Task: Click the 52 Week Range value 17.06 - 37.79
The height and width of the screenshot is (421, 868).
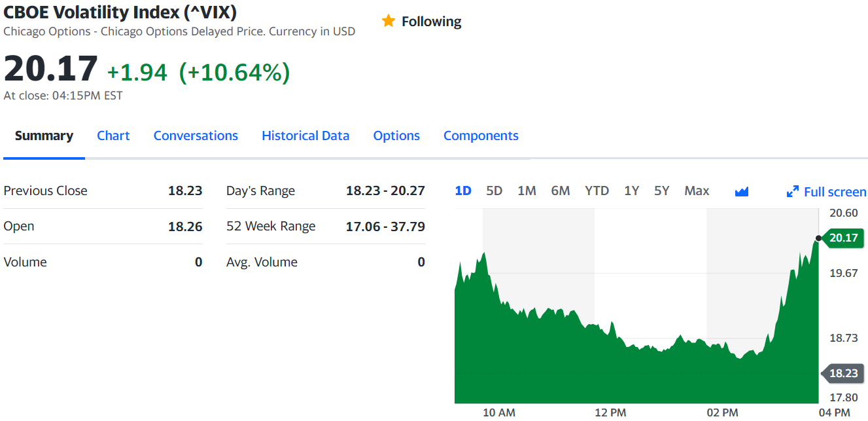Action: (x=385, y=227)
